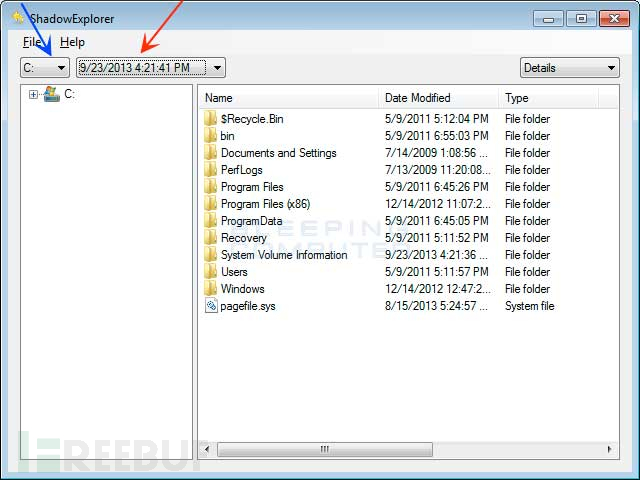The image size is (640, 480).
Task: Click the ProgramData folder icon
Action: click(211, 221)
